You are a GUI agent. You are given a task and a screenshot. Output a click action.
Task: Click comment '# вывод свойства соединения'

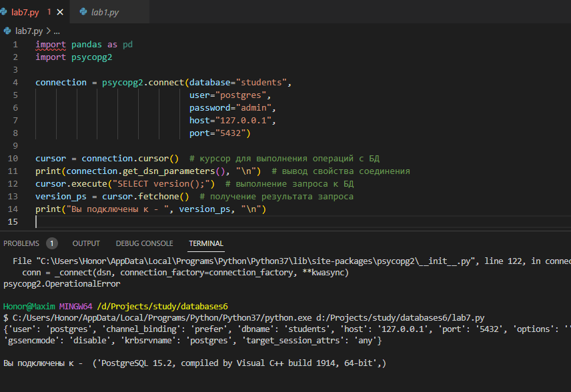click(341, 171)
